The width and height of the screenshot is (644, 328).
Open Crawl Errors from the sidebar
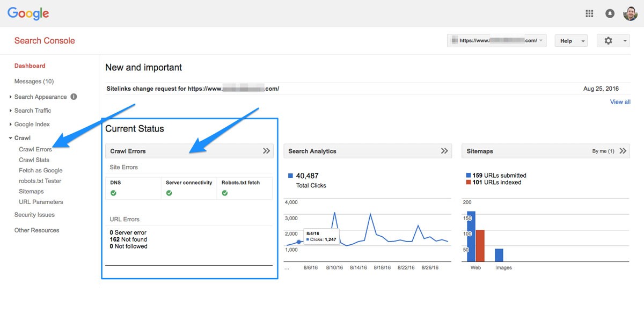point(36,149)
